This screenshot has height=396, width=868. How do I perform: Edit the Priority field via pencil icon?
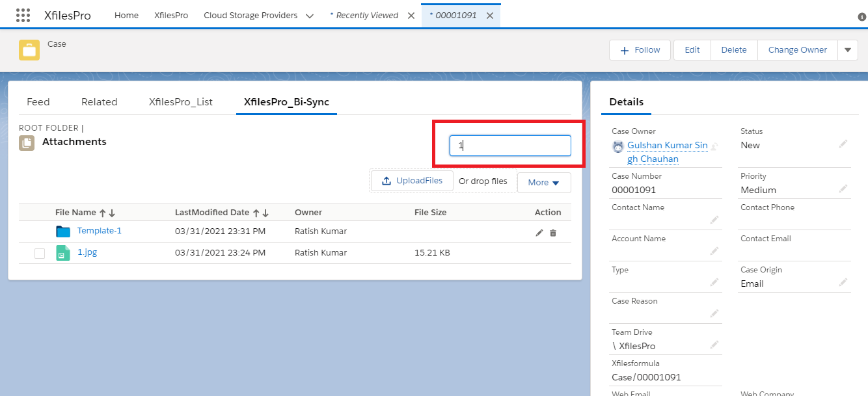[x=843, y=189]
